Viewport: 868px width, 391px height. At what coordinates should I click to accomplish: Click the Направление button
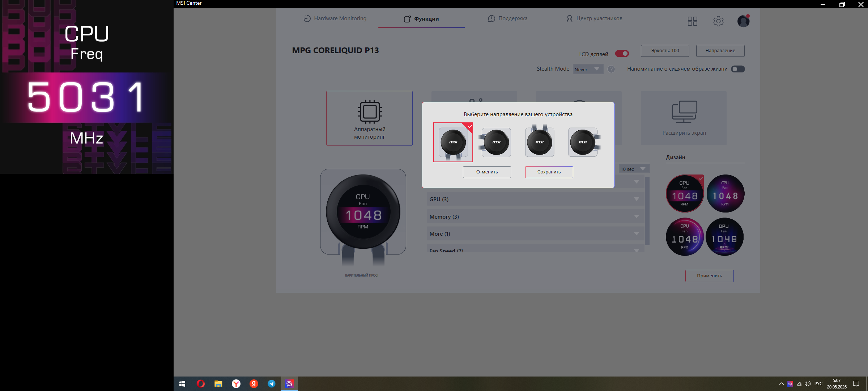[720, 51]
